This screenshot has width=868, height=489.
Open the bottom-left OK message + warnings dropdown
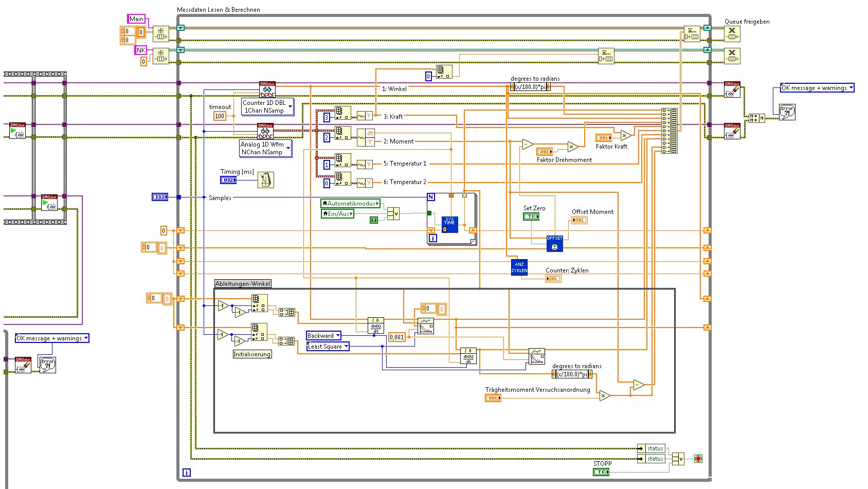[x=52, y=338]
